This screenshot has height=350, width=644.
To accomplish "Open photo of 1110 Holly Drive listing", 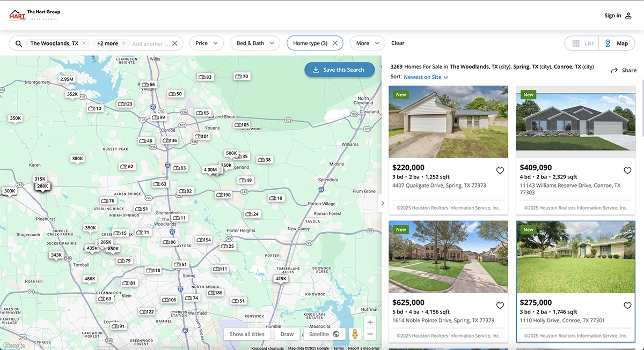I will [x=576, y=257].
